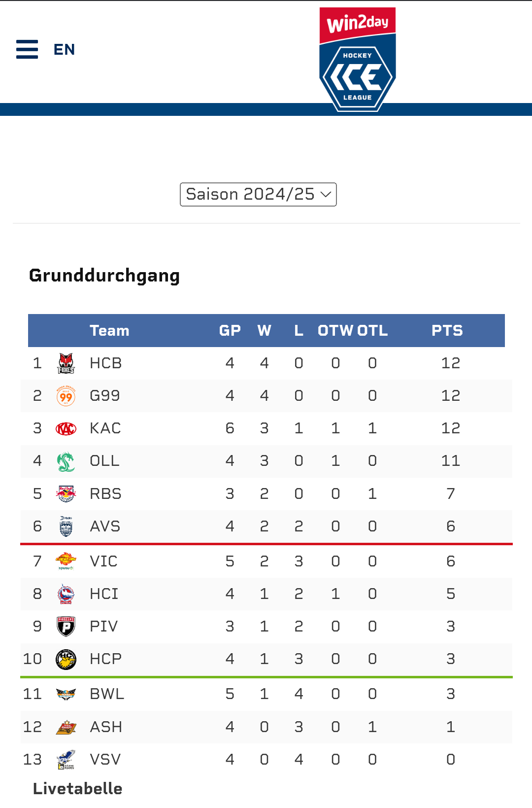Click the HCP yellow-black team logo

pyautogui.click(x=66, y=659)
